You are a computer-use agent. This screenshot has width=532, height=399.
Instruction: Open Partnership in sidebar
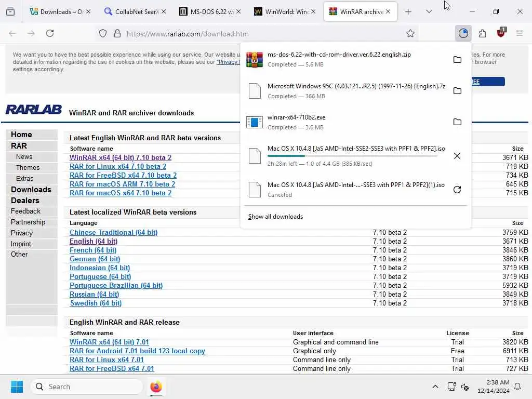[x=28, y=222]
